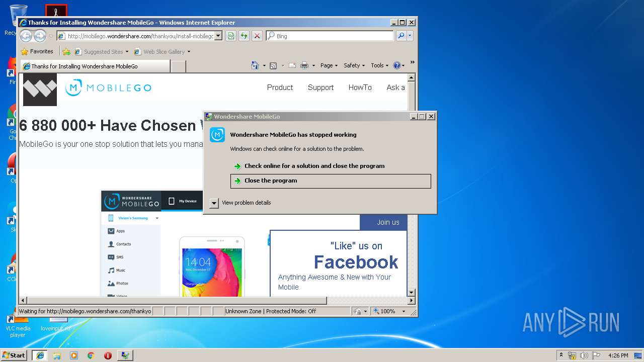The height and width of the screenshot is (362, 644).
Task: Click Close the program option
Action: [331, 181]
